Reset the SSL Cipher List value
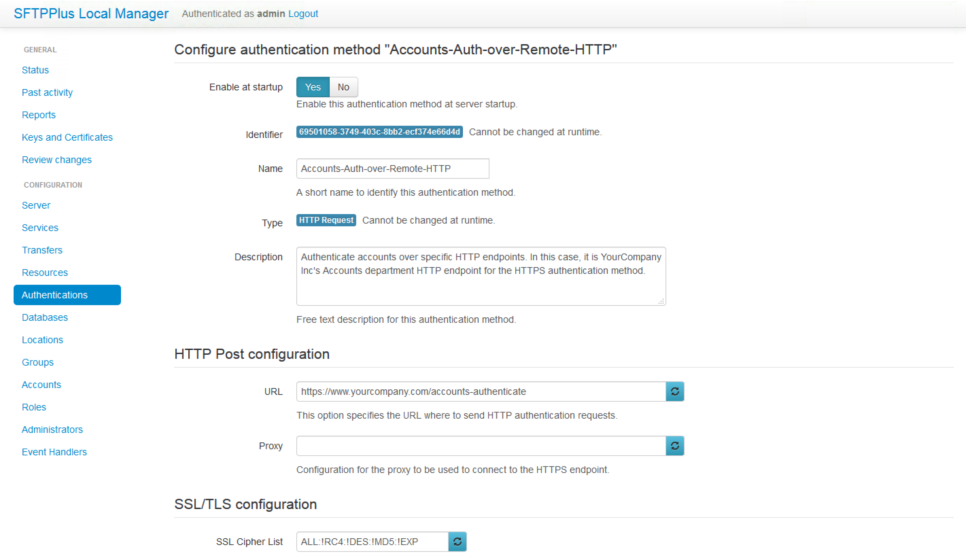This screenshot has height=560, width=966. point(457,542)
